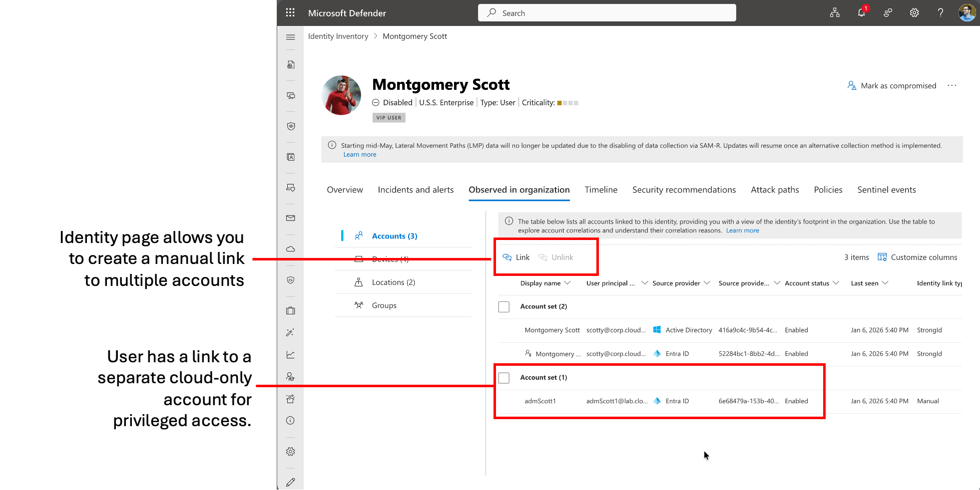The height and width of the screenshot is (490, 980).
Task: Expand the Display name column sort dropdown
Action: 567,283
